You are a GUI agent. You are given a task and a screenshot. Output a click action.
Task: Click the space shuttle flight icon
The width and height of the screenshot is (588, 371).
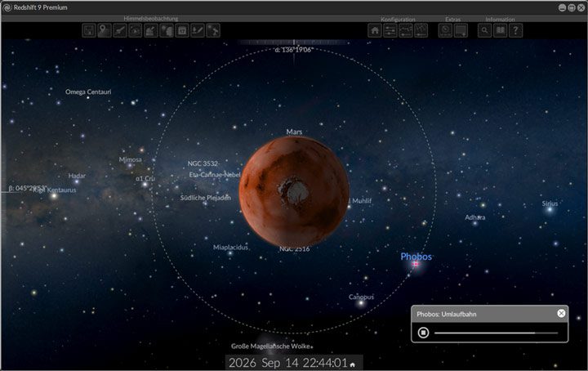point(120,30)
